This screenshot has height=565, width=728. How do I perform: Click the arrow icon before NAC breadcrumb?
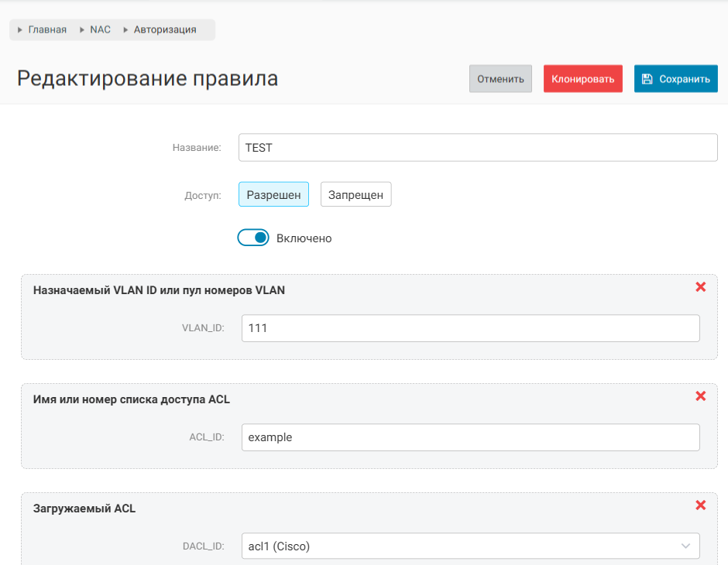point(82,30)
